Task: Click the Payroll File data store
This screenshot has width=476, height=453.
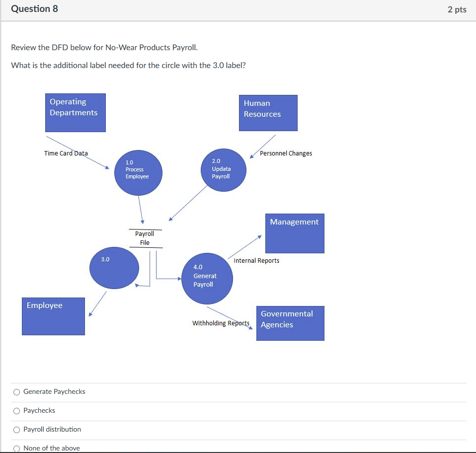Action: (x=146, y=238)
